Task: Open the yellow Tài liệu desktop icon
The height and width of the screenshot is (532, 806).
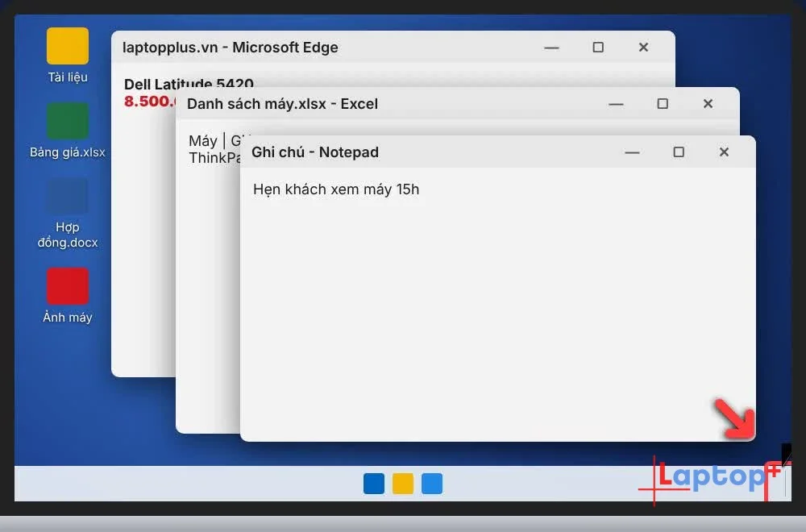Action: click(x=68, y=46)
